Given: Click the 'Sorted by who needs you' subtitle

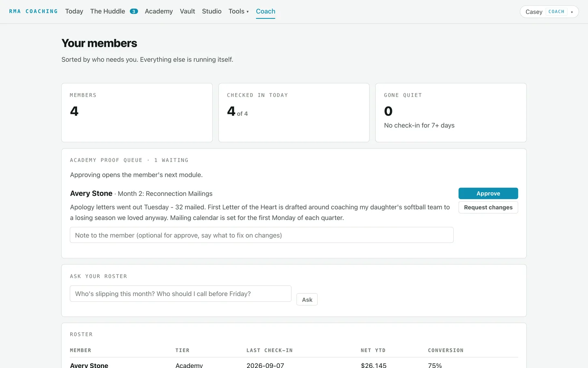Looking at the screenshot, I should (x=147, y=60).
